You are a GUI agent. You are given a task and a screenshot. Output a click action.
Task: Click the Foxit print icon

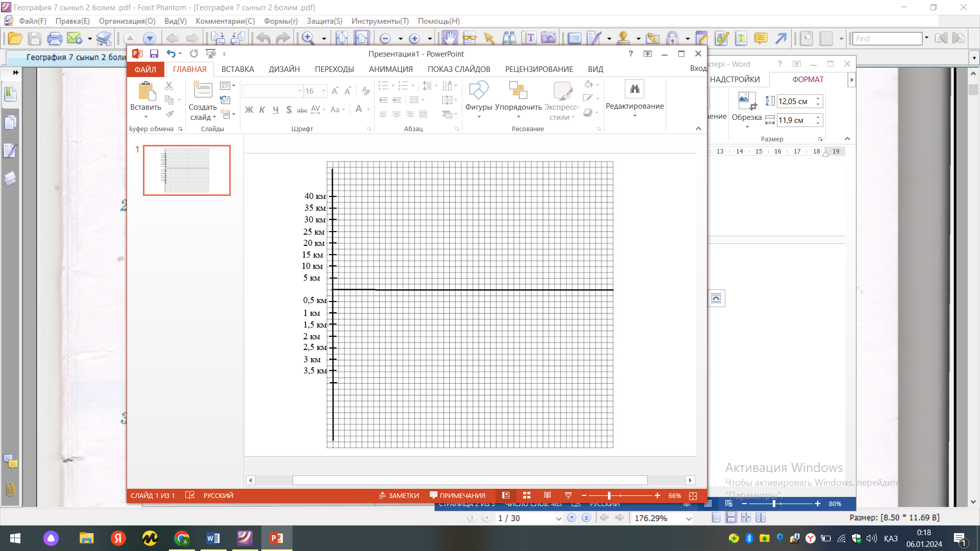pos(54,38)
